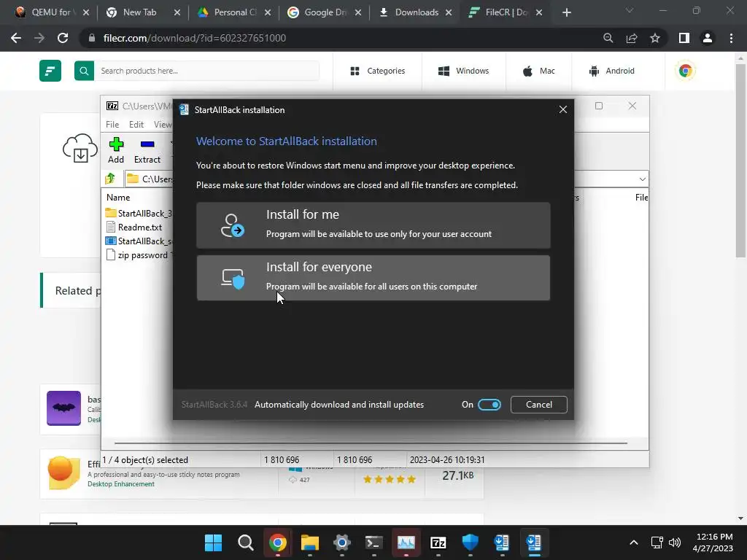This screenshot has width=747, height=560.
Task: Open the 7-Zip View menu
Action: 163,124
